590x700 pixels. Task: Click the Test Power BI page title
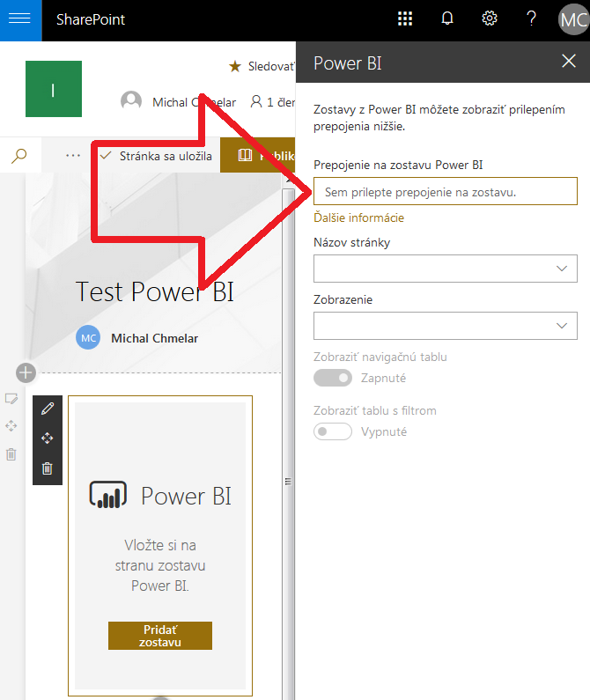[x=154, y=291]
